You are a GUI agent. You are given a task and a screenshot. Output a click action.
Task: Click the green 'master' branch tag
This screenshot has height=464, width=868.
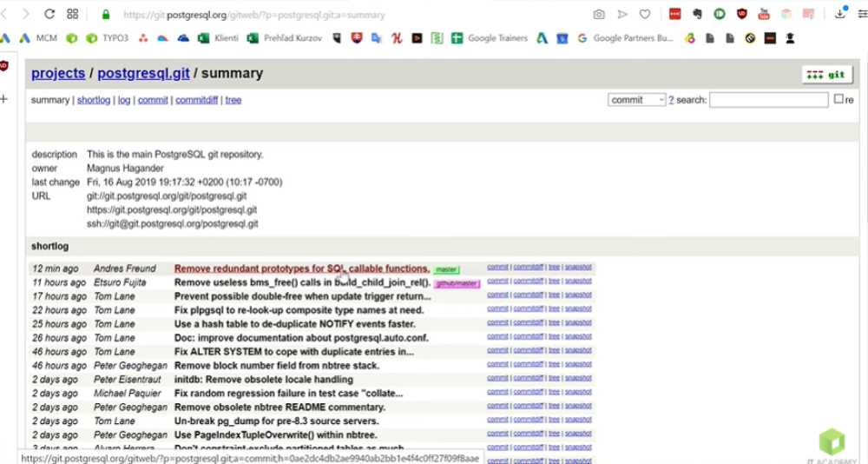pyautogui.click(x=446, y=270)
